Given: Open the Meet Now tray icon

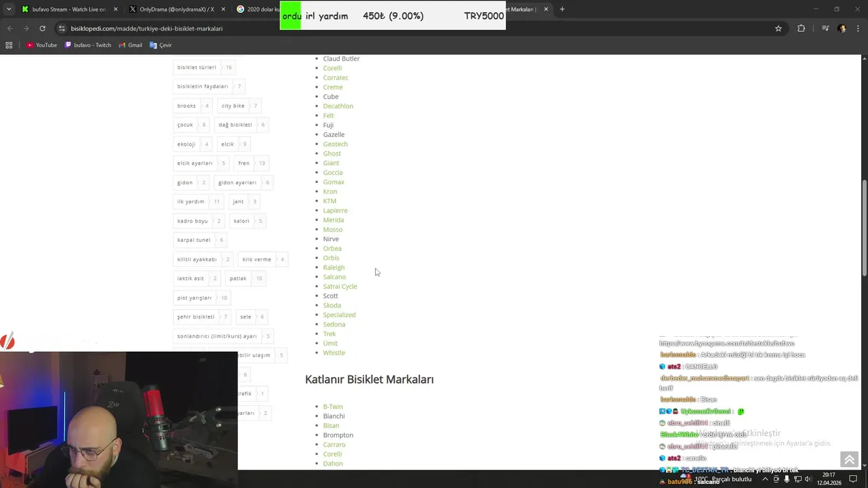Looking at the screenshot, I should point(776,479).
